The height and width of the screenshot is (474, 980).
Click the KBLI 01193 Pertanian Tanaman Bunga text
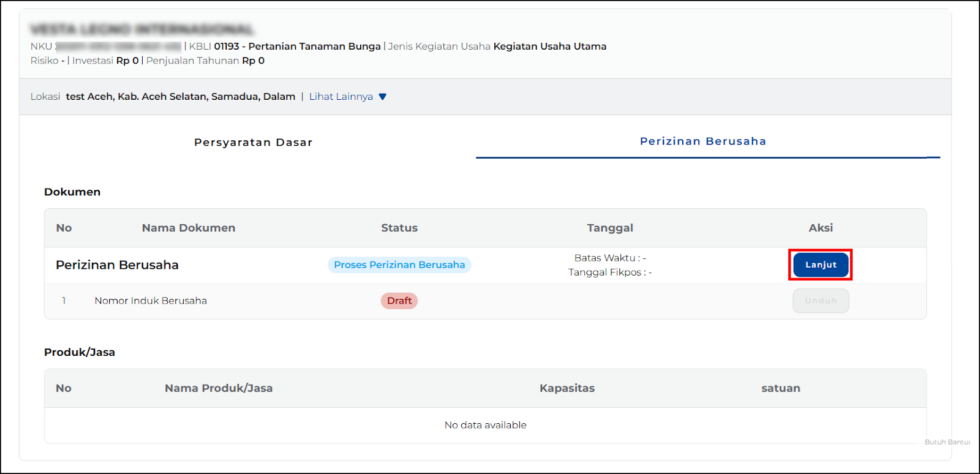pyautogui.click(x=297, y=47)
